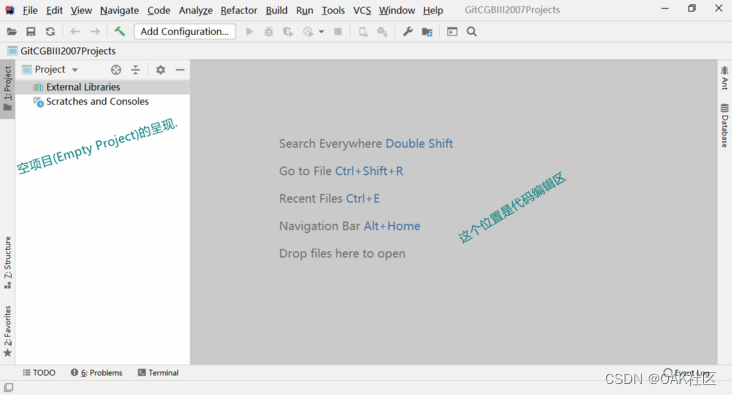Open the Refactor menu
The width and height of the screenshot is (732, 395).
[x=239, y=10]
